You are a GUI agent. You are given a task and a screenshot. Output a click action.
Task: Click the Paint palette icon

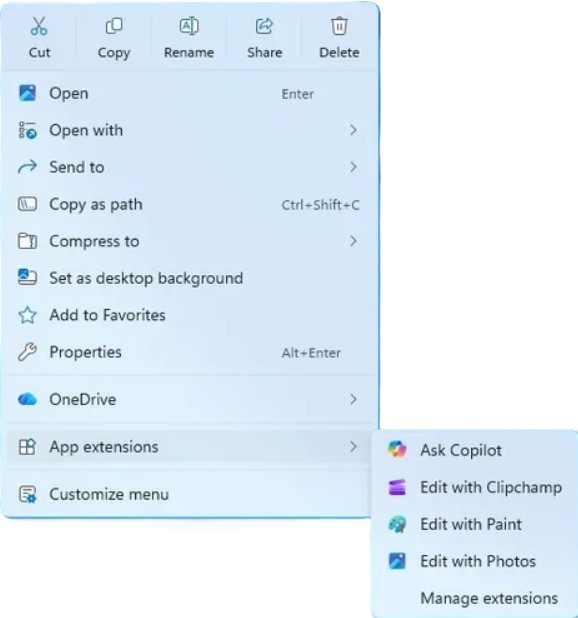click(397, 524)
